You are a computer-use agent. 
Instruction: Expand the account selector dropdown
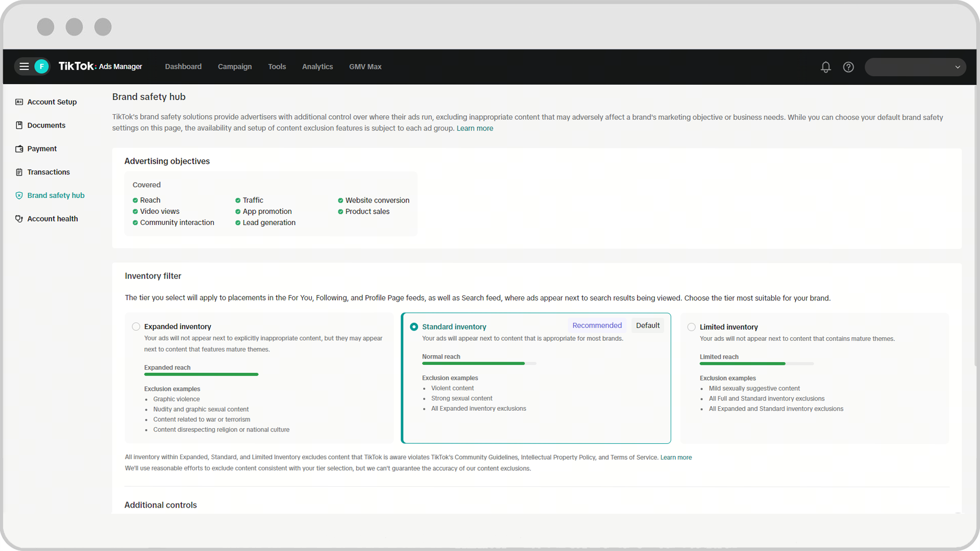pyautogui.click(x=957, y=67)
